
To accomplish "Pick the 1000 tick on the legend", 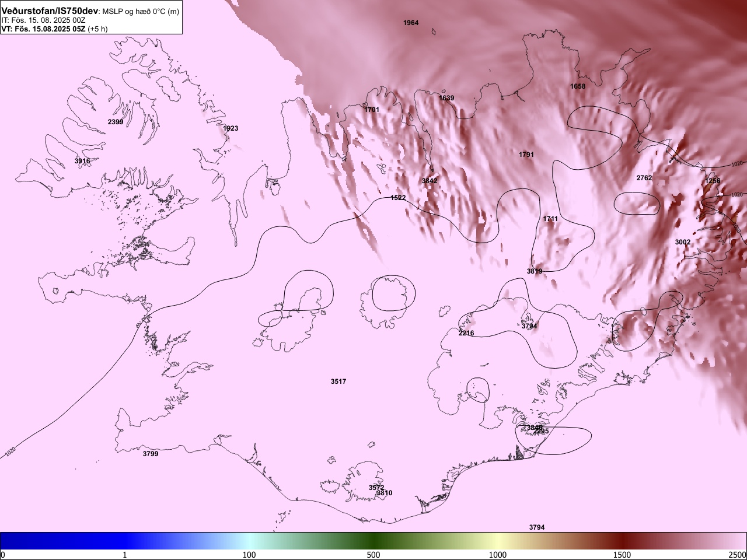I will click(x=498, y=554).
